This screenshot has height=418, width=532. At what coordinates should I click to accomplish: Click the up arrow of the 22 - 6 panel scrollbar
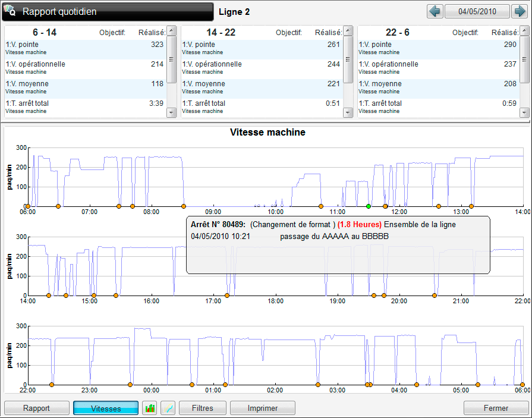[x=524, y=31]
